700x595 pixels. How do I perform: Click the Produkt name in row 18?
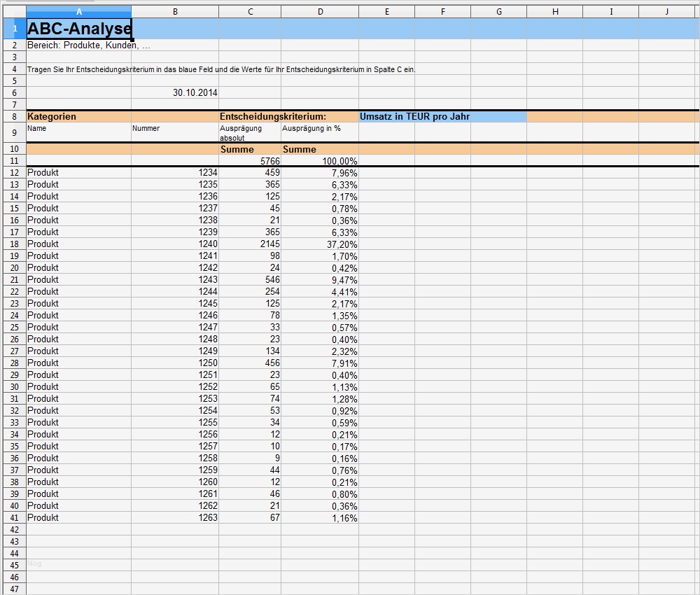click(x=79, y=244)
